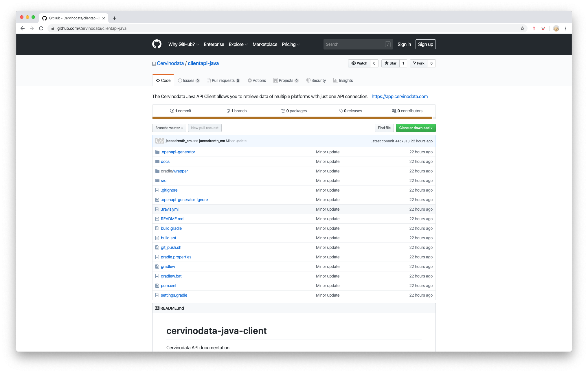Click the Find file button

(x=384, y=128)
